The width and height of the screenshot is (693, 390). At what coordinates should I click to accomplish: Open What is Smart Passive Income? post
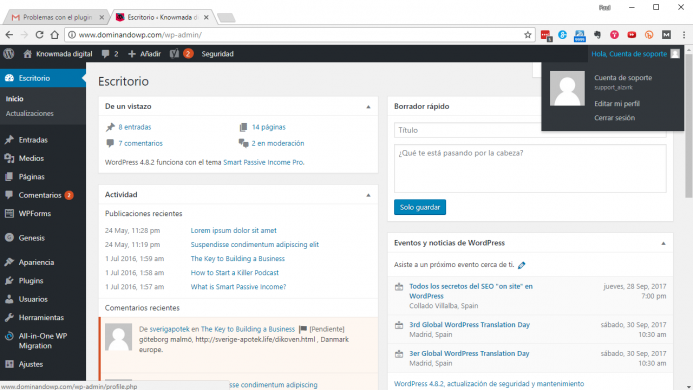(x=238, y=287)
